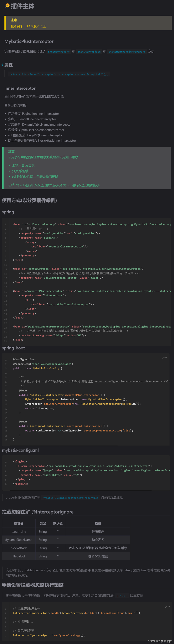Click the 使用方式(以分页插件举例) heading
Image resolution: width=174 pixels, height=644 pixels.
(29, 200)
